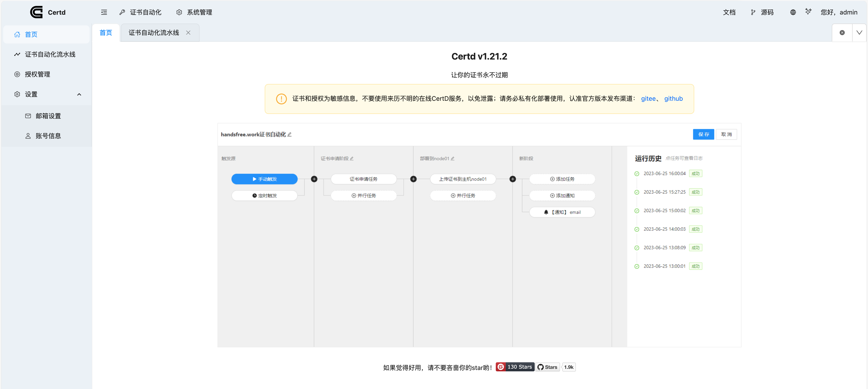
Task: Open the github link
Action: coord(673,98)
